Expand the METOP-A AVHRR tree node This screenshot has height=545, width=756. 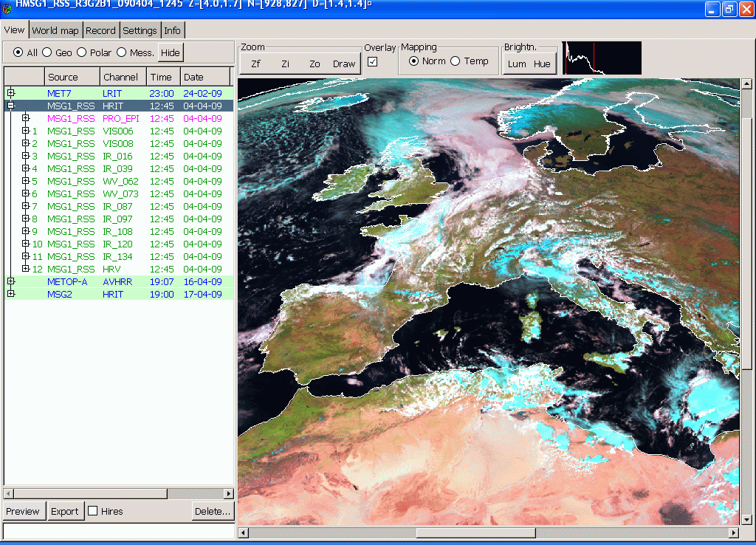11,281
